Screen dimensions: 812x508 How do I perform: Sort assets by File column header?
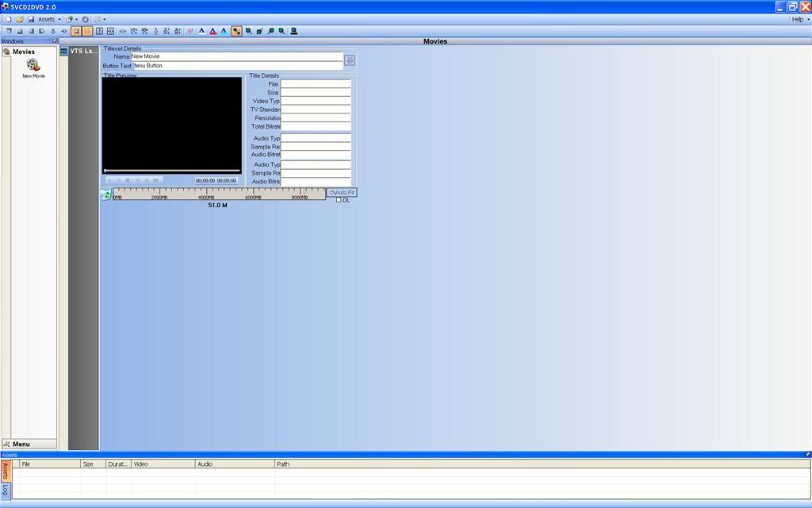click(x=50, y=464)
